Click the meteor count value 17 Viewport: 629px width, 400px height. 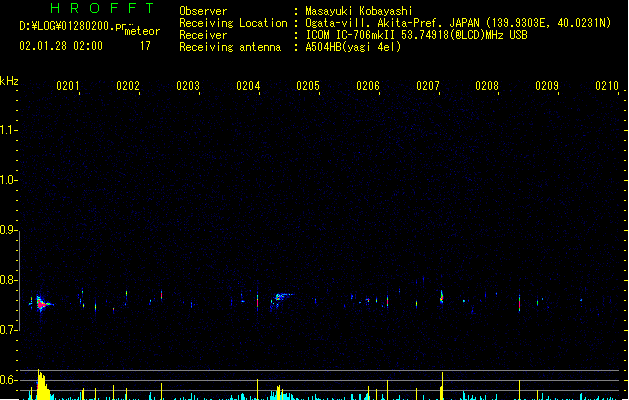coord(145,46)
